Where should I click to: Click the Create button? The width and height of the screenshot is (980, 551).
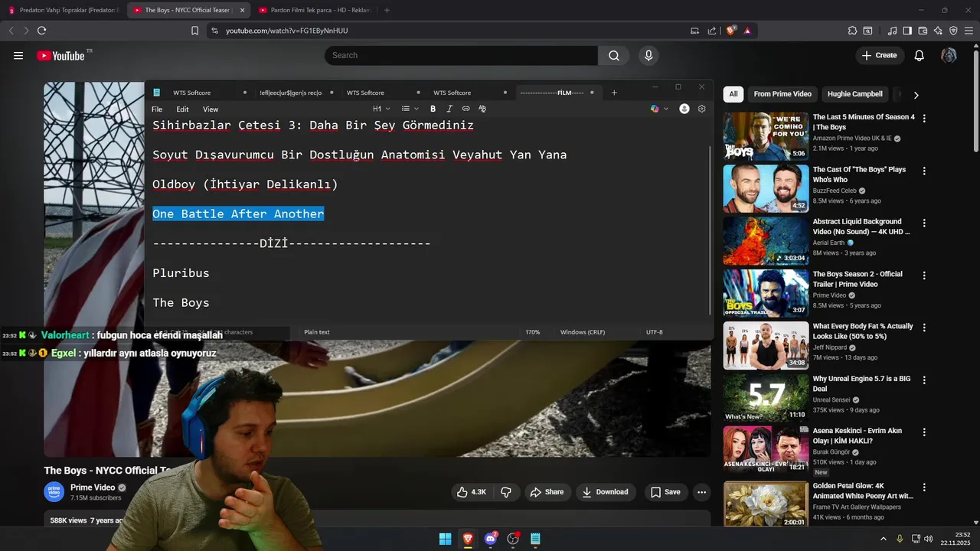pyautogui.click(x=879, y=55)
